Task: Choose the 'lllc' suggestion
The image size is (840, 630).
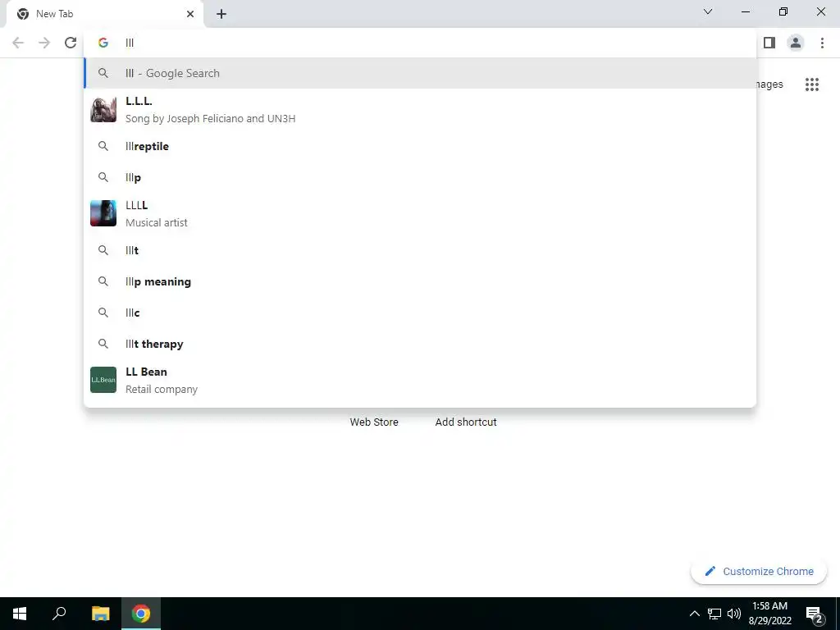Action: 421,313
